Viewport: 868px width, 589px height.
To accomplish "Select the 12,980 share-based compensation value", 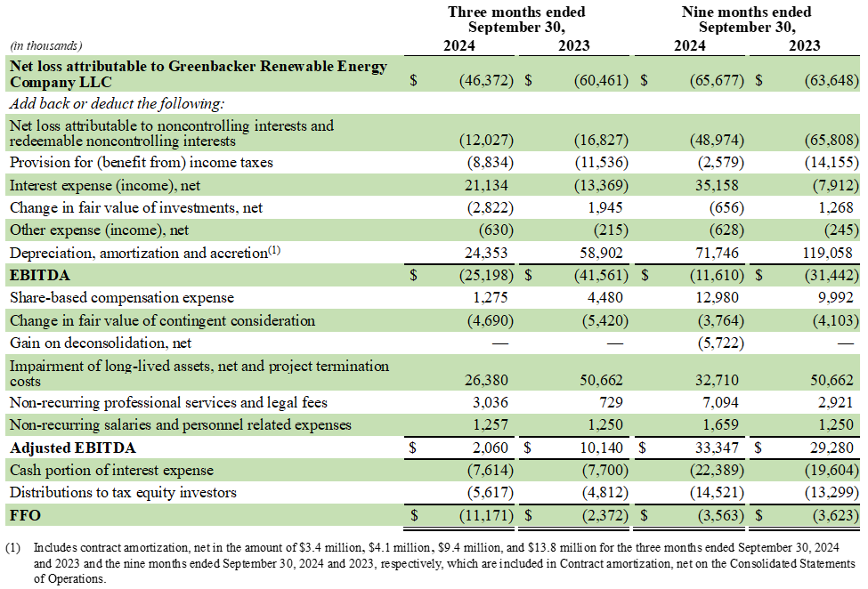I will point(717,297).
